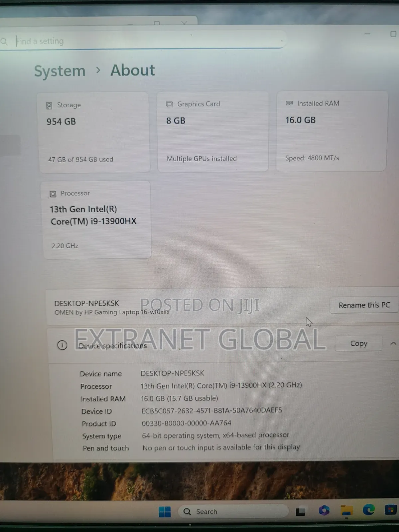Viewport: 399px width, 532px height.
Task: Click the 47 GB of 954 GB used text
Action: click(x=81, y=160)
